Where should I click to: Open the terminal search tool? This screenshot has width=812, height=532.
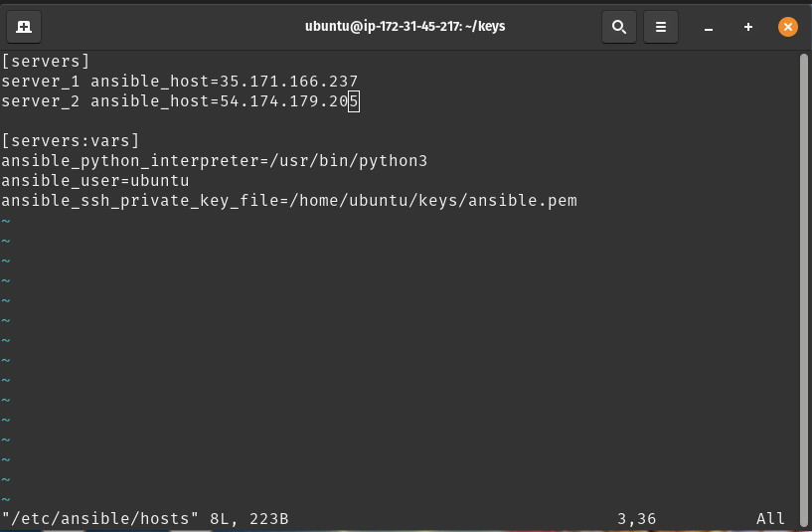pyautogui.click(x=619, y=27)
